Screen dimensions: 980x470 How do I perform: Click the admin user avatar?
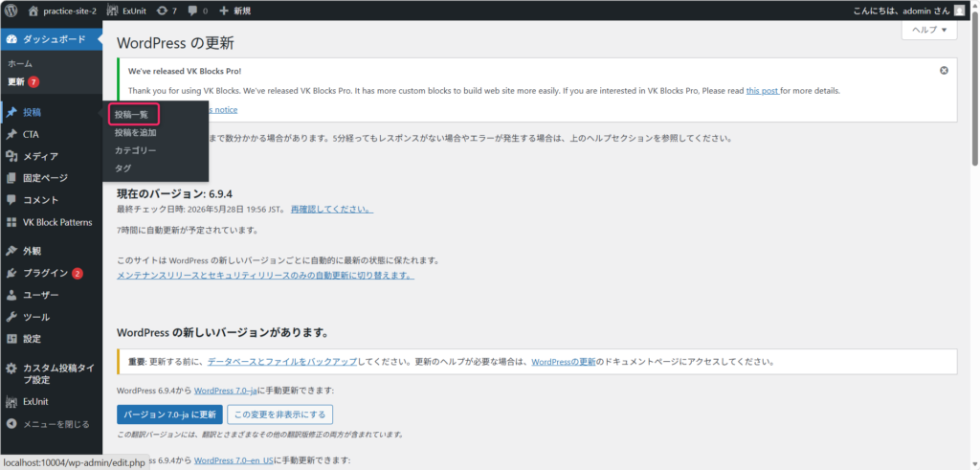pyautogui.click(x=959, y=11)
